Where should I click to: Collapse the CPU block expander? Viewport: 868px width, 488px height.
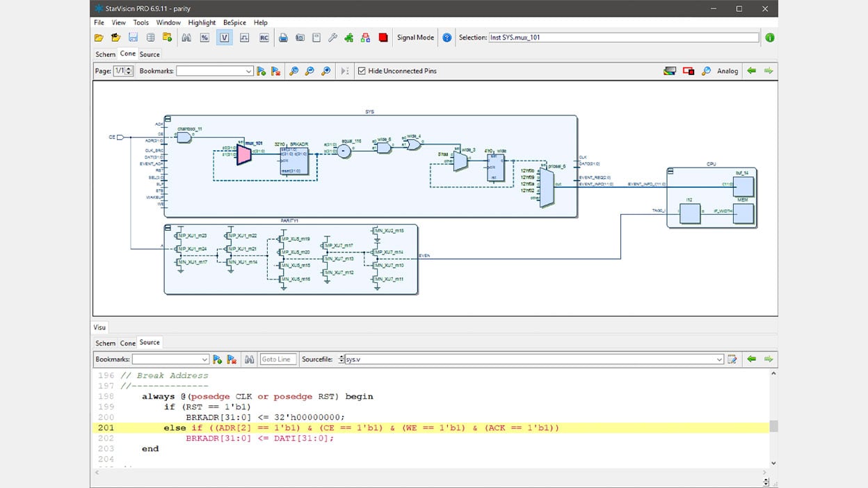coord(670,172)
